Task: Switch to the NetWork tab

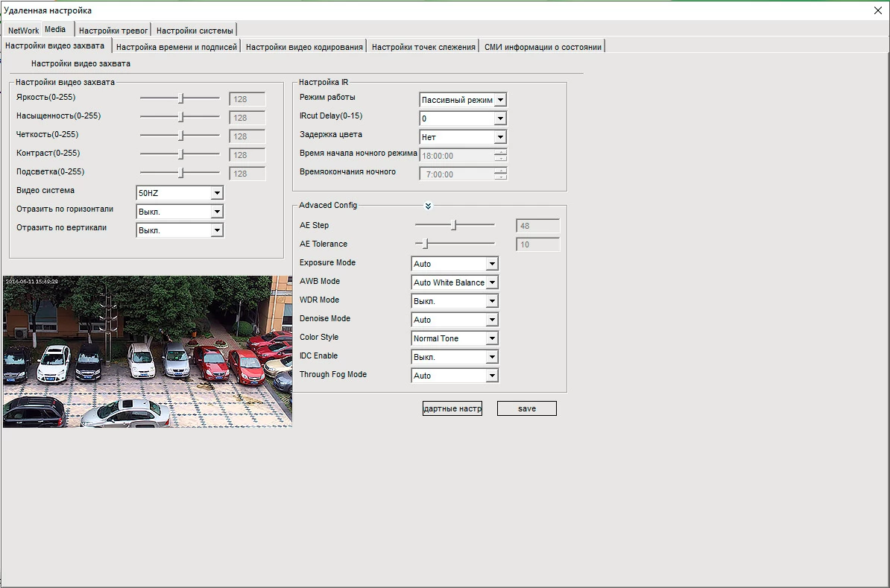Action: (x=23, y=31)
